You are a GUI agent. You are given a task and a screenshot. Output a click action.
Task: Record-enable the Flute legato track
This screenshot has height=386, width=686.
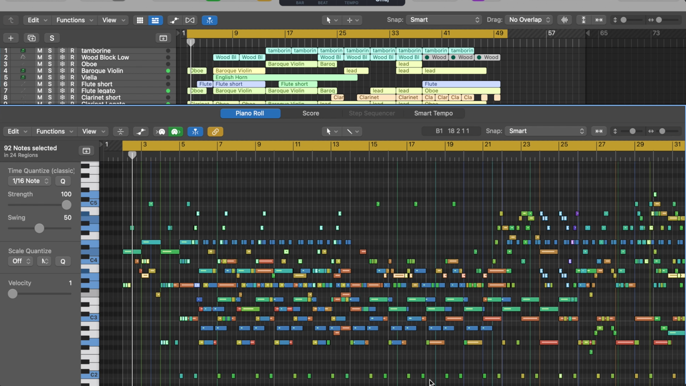coord(72,91)
